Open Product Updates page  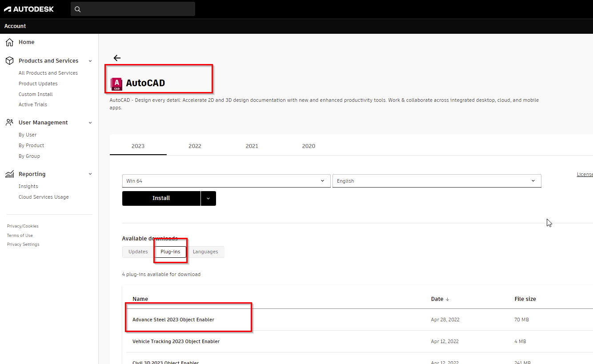[38, 84]
